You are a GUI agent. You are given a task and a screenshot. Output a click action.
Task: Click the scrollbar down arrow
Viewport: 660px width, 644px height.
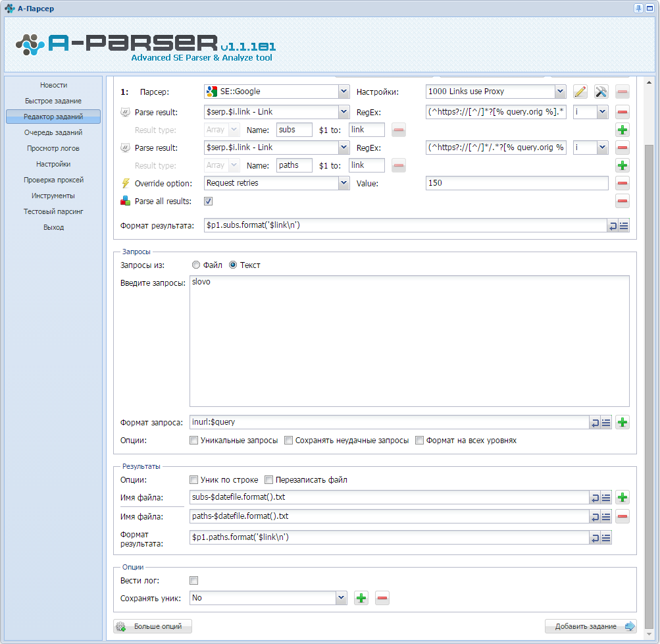coord(649,634)
